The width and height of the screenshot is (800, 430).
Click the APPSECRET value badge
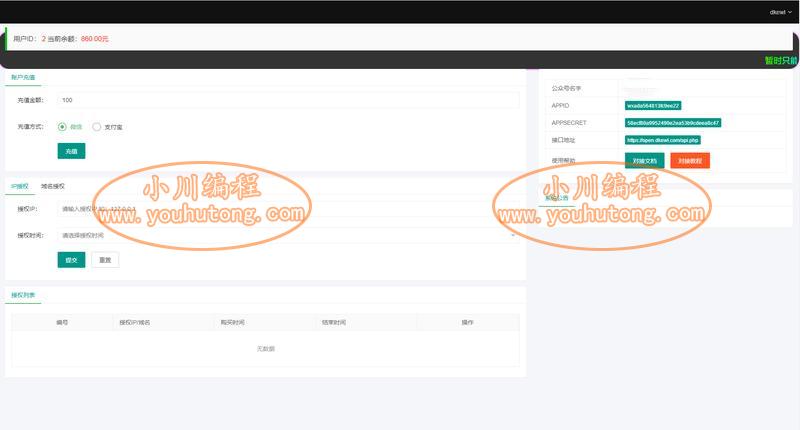(x=673, y=123)
